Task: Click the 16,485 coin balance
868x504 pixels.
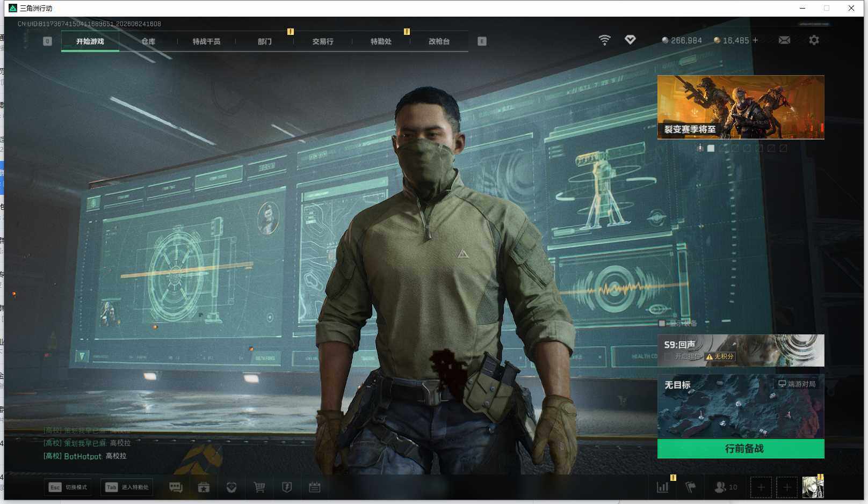Action: [x=731, y=40]
